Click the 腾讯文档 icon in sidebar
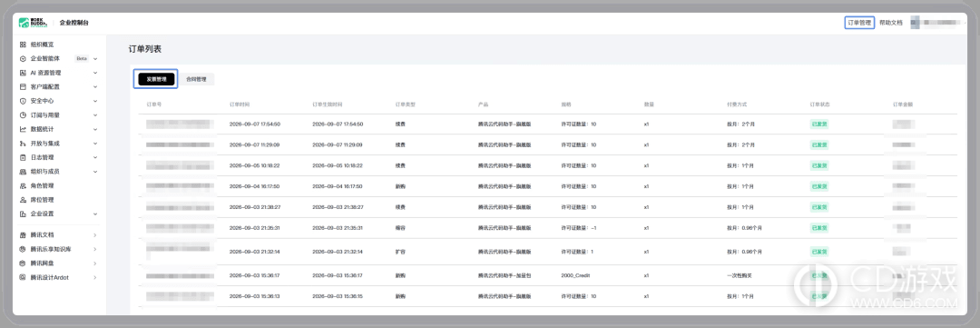980x328 pixels. tap(23, 234)
